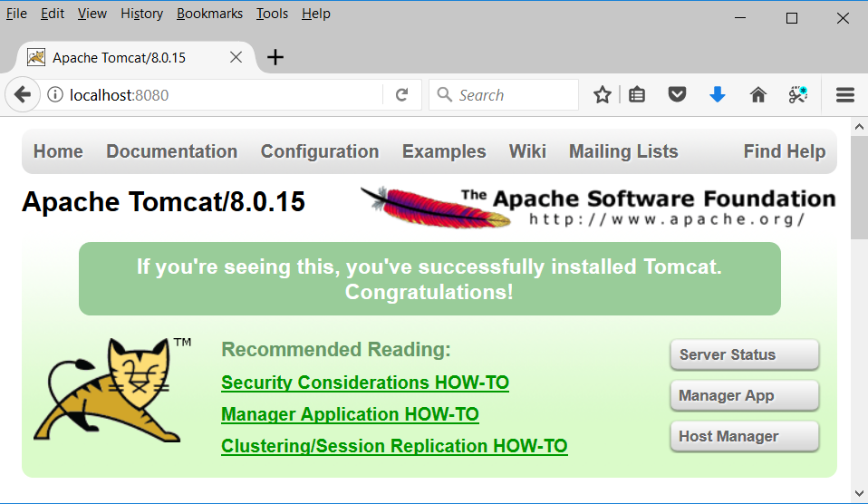The height and width of the screenshot is (504, 868).
Task: Close the Apache Tomcat tab
Action: pos(236,57)
